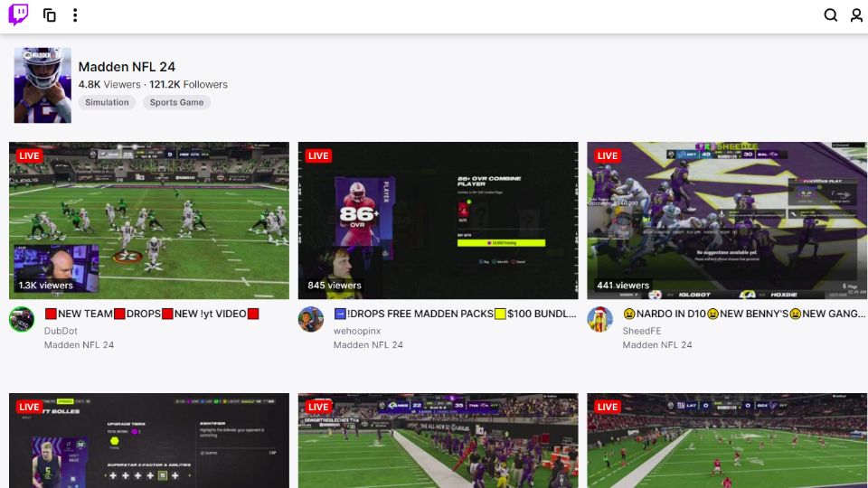Viewport: 868px width, 488px height.
Task: Click the copy/browse icon in header
Action: (50, 15)
